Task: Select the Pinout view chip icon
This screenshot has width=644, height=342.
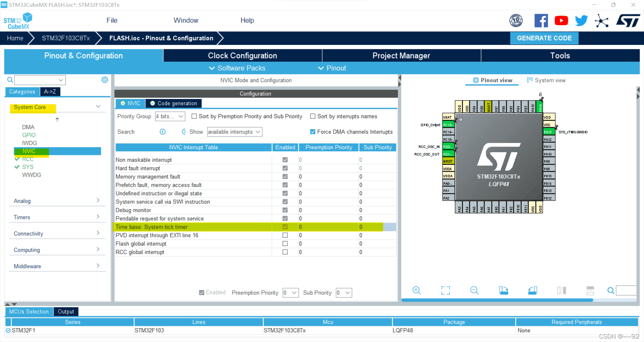Action: click(476, 80)
